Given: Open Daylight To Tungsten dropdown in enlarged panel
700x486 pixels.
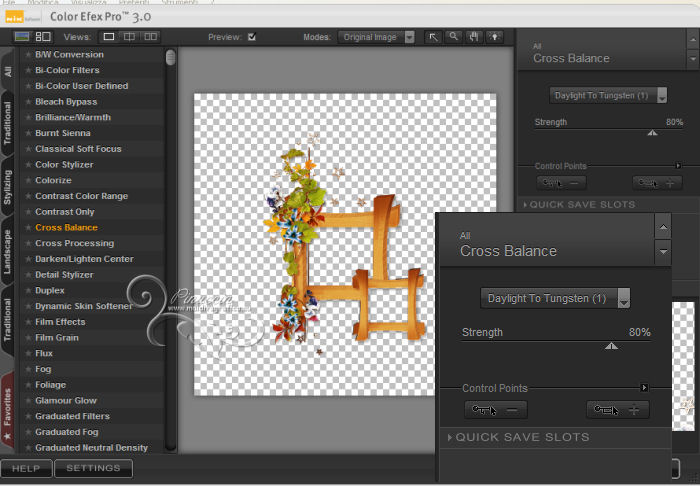Looking at the screenshot, I should click(555, 298).
